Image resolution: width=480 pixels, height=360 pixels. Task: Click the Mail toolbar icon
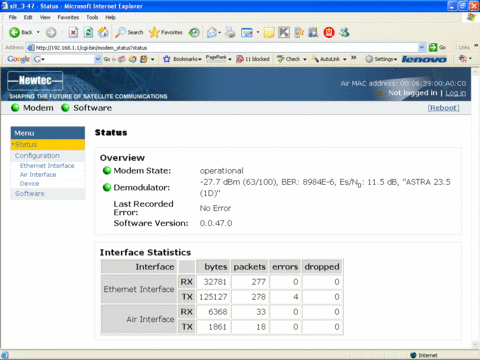211,32
